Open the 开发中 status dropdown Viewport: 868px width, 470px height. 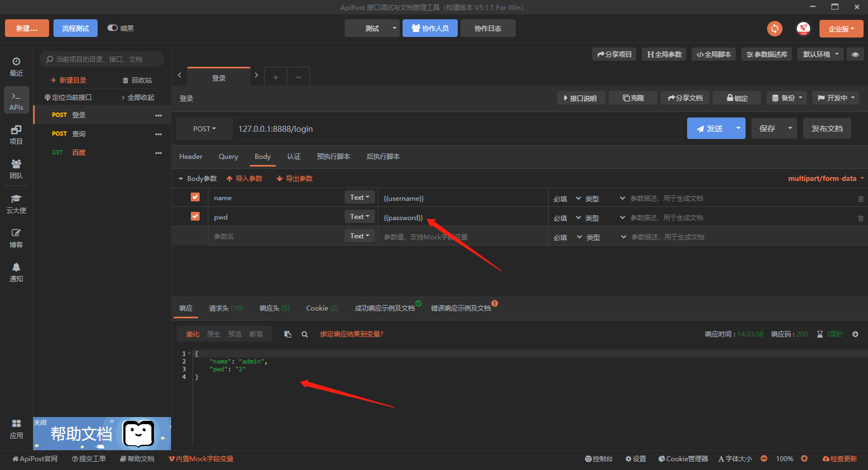[x=836, y=98]
